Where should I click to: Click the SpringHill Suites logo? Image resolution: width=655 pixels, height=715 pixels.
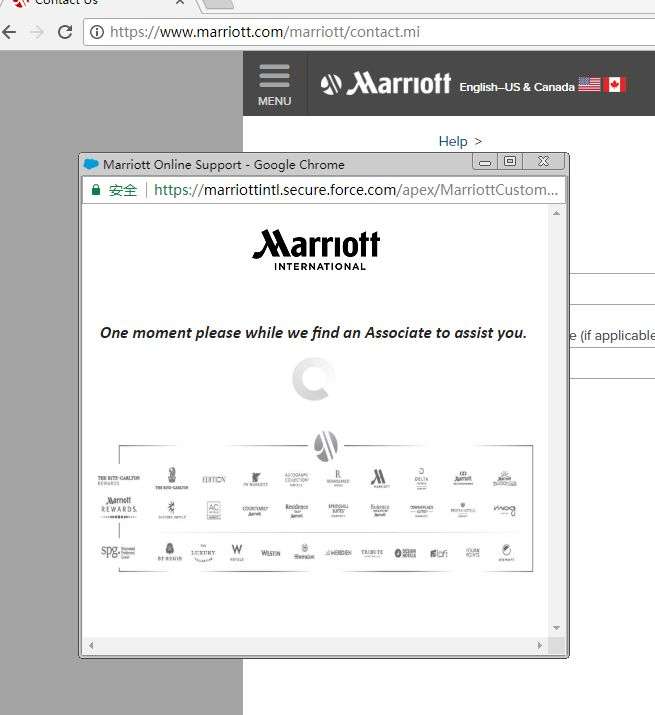click(338, 509)
